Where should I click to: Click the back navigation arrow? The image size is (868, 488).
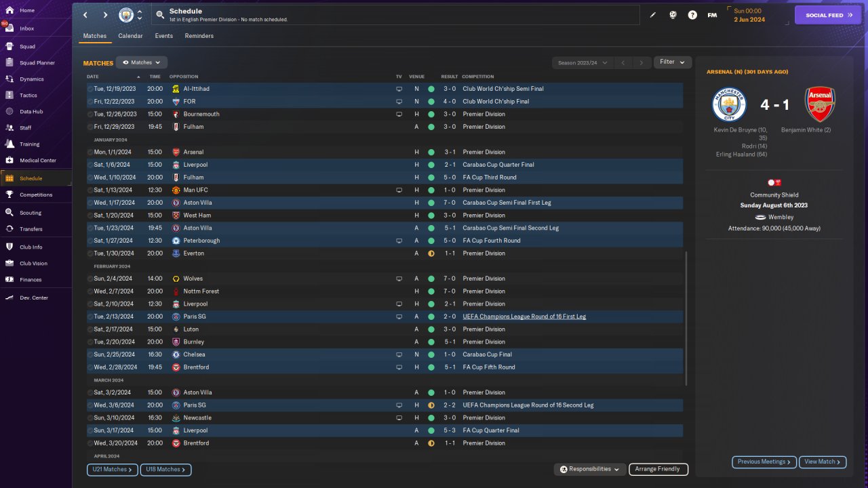[x=85, y=15]
